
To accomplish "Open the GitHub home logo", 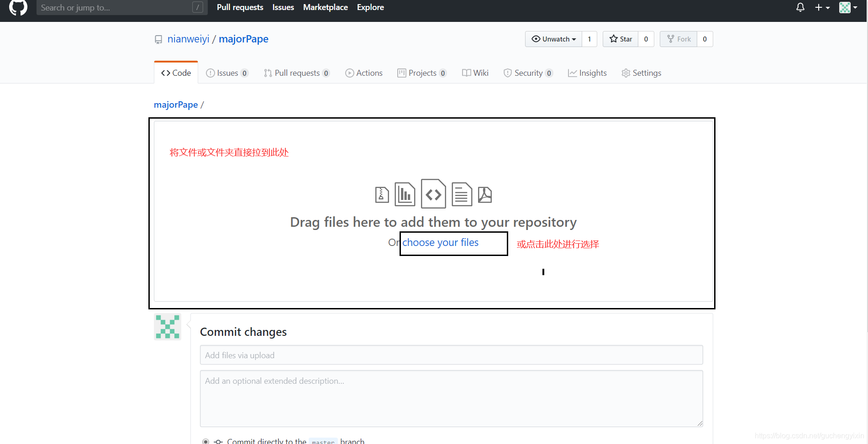I will coord(18,7).
